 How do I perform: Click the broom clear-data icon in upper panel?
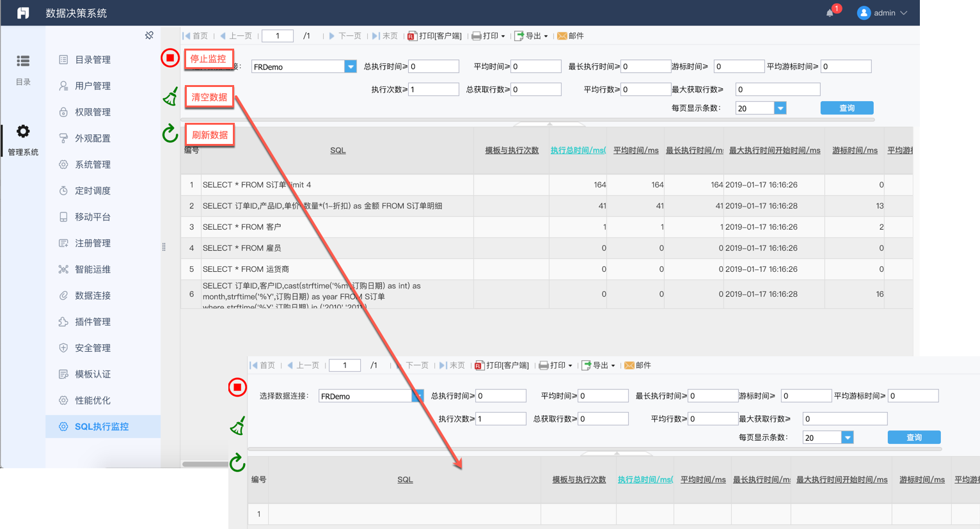tap(170, 97)
